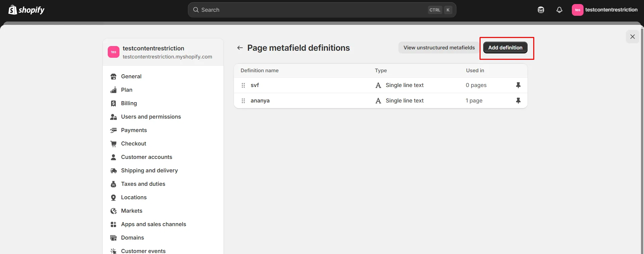Click the Add definition button
Screen dimensions: 644x254
pyautogui.click(x=505, y=48)
